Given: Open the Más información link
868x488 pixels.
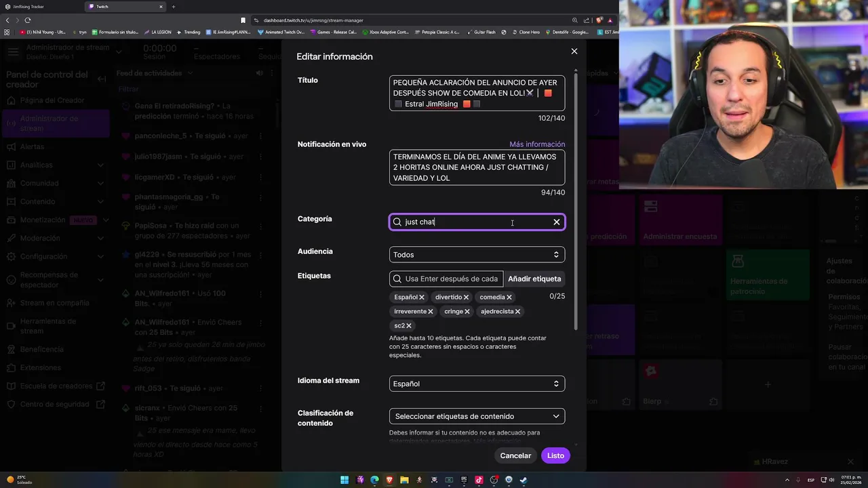Looking at the screenshot, I should coord(537,144).
